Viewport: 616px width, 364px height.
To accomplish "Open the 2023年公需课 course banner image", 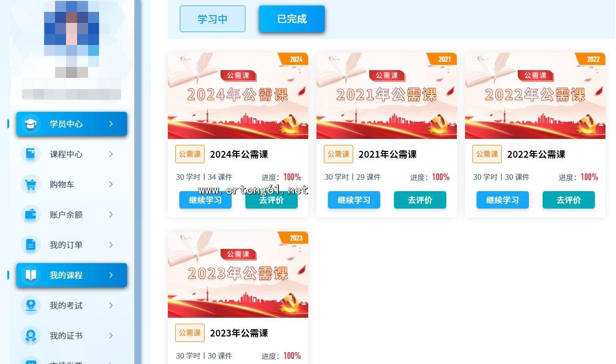I will click(x=238, y=275).
